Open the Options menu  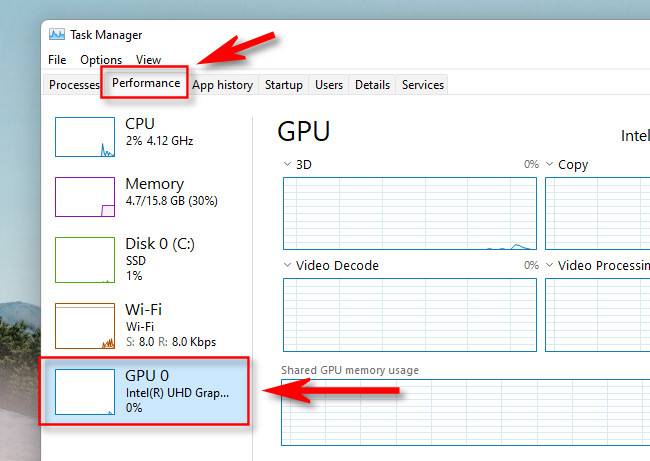(x=101, y=60)
